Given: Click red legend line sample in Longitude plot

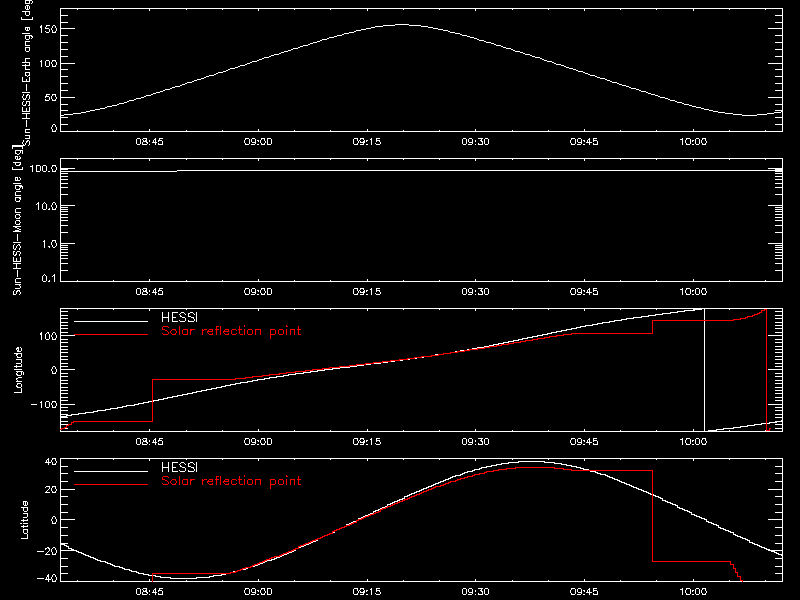Looking at the screenshot, I should click(x=111, y=335).
